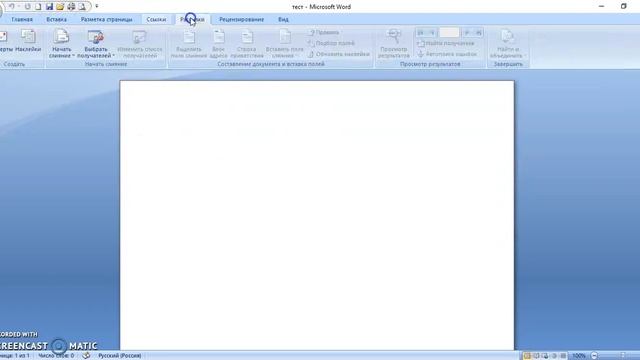Click Подбор полей match fields
640x360 pixels.
pyautogui.click(x=331, y=43)
